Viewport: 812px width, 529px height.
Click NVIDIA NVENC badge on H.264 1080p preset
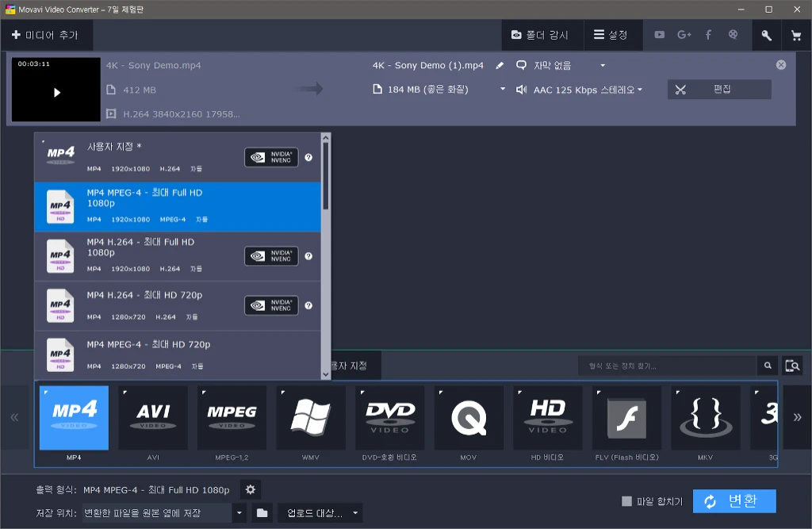coord(271,256)
